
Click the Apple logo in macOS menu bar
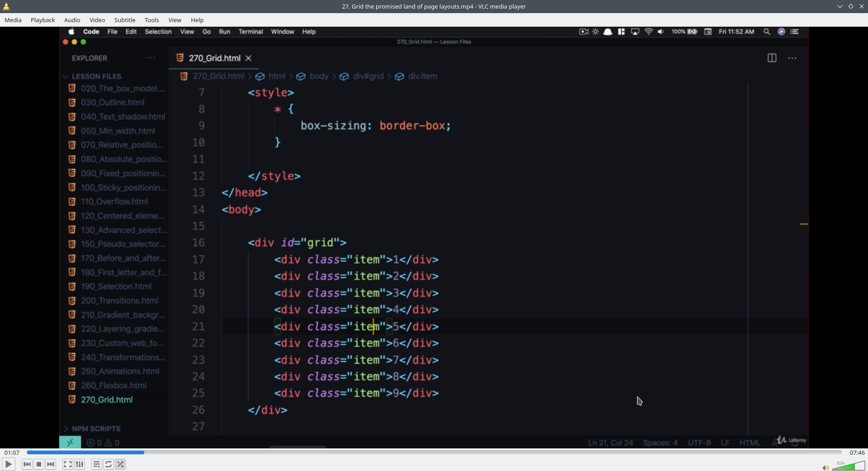pyautogui.click(x=71, y=32)
